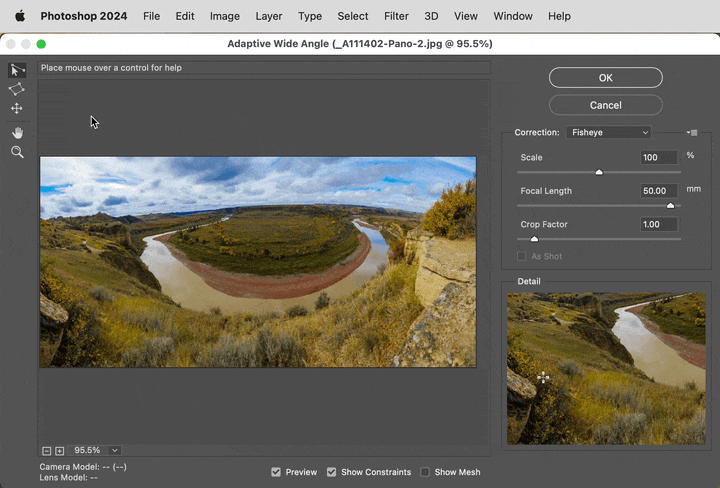720x488 pixels.
Task: Click the Lens Model text
Action: (69, 477)
